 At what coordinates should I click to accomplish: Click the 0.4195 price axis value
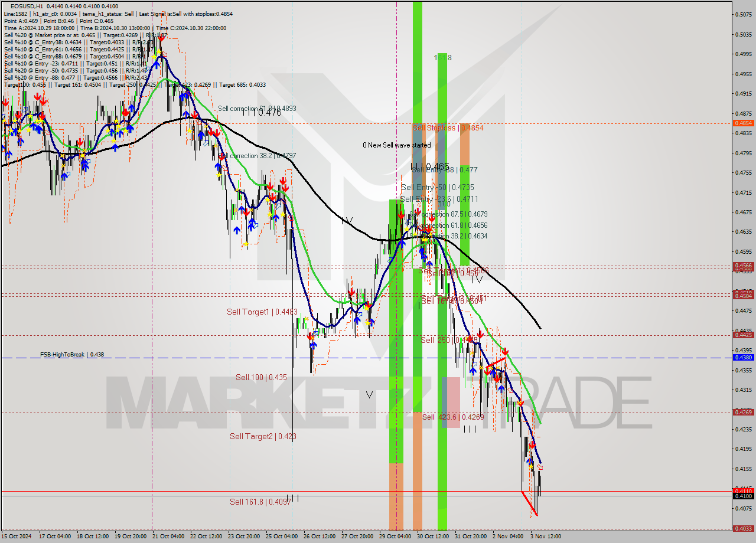743,449
